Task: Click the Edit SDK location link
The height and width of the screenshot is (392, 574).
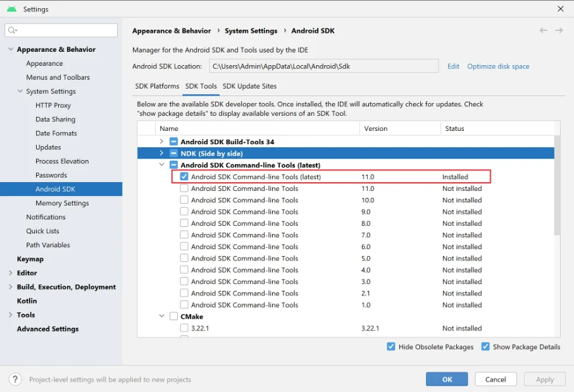Action: [453, 66]
